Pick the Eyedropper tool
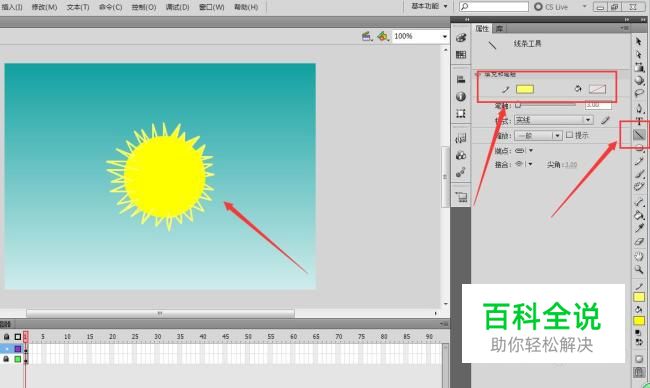 [x=639, y=228]
